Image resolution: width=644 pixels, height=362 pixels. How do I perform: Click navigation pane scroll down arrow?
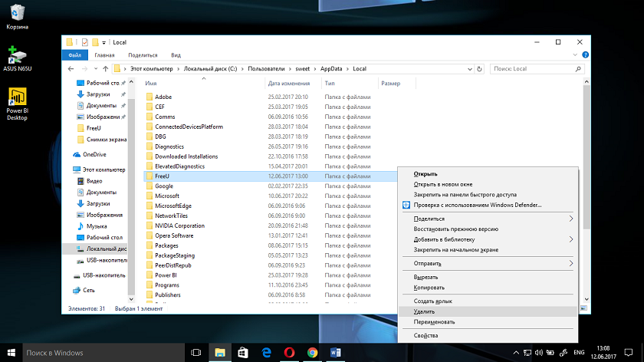(131, 299)
